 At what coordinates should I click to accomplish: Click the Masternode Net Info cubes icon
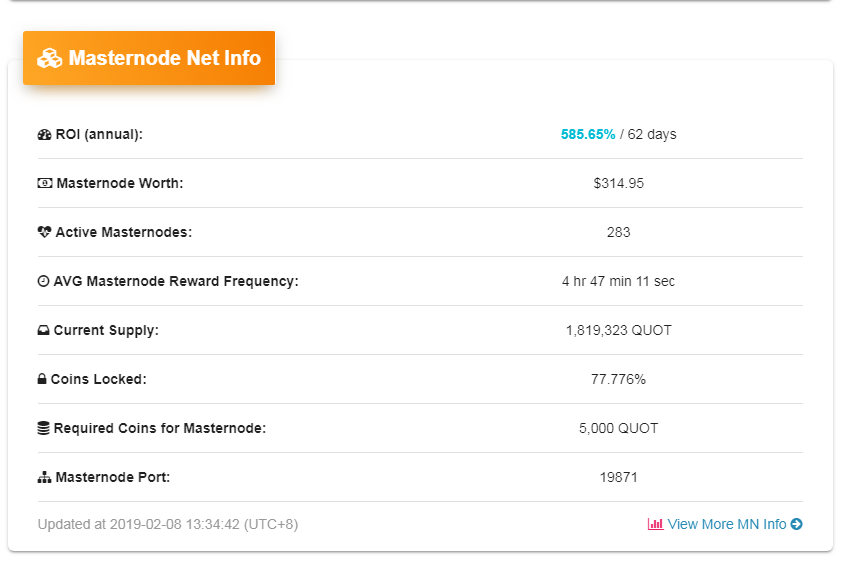[49, 58]
